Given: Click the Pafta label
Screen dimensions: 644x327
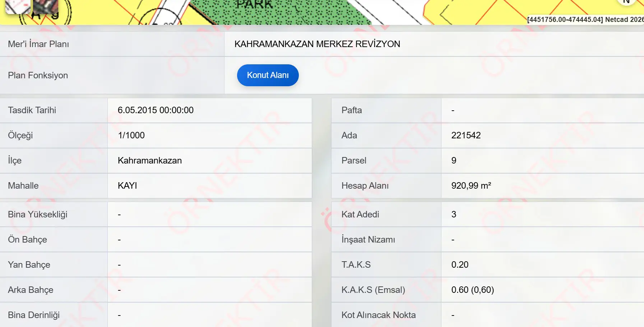Looking at the screenshot, I should pyautogui.click(x=352, y=110).
